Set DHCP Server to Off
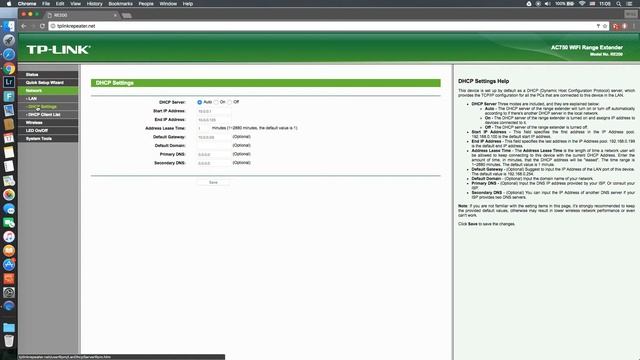The image size is (640, 360). 230,102
